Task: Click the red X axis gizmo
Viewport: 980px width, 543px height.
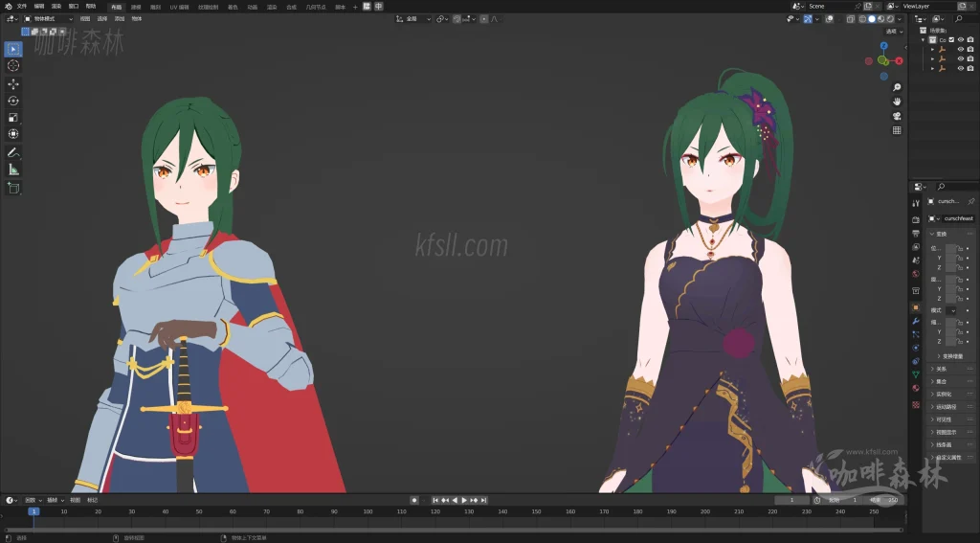Action: coord(899,60)
